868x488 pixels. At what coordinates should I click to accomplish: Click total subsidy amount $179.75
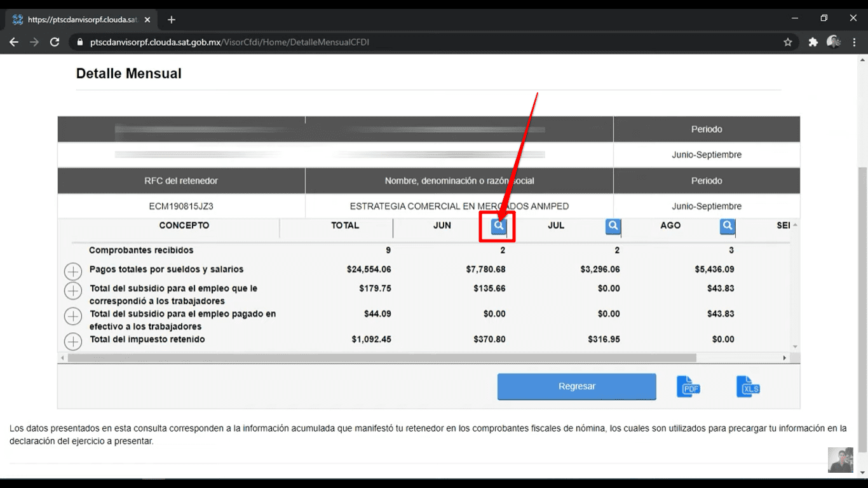375,288
